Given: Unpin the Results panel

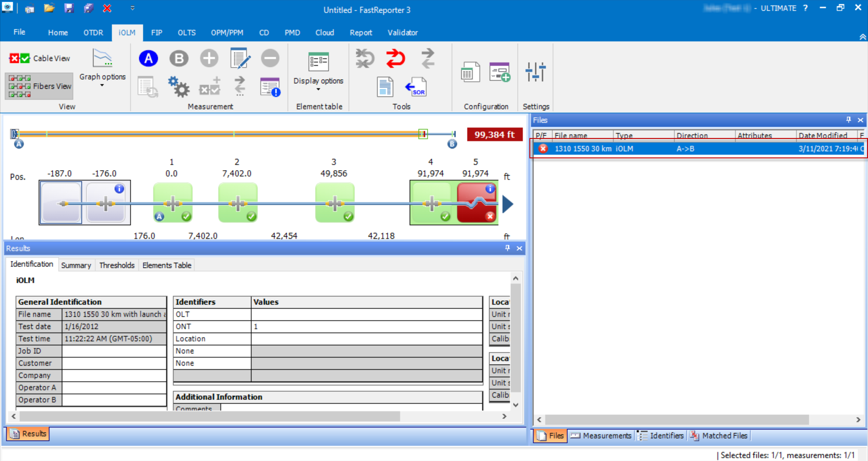Looking at the screenshot, I should click(507, 248).
